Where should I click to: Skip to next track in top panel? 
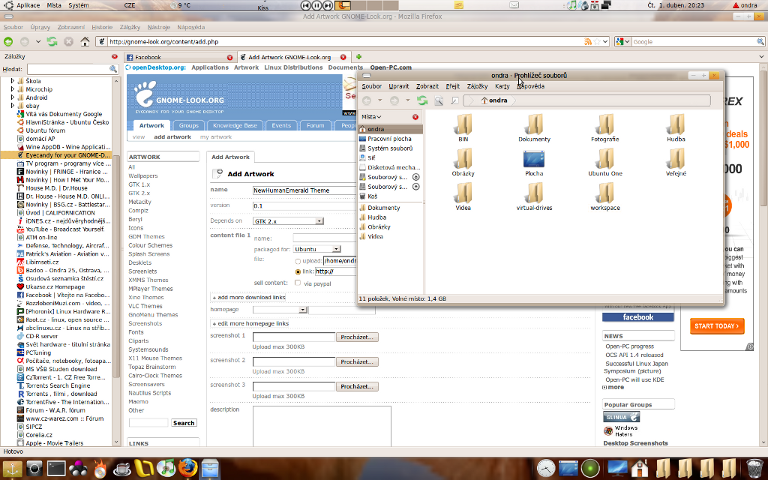328,5
